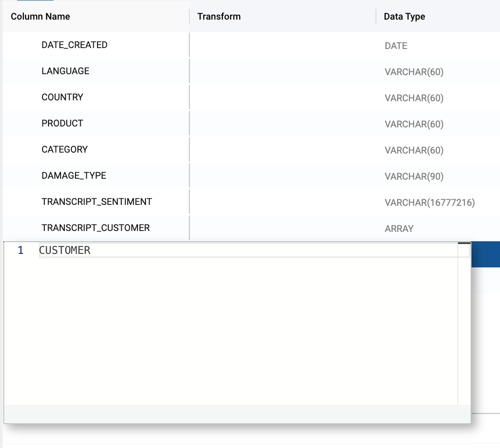Viewport: 500px width, 448px height.
Task: Select the LANGUAGE column name
Action: coord(65,71)
